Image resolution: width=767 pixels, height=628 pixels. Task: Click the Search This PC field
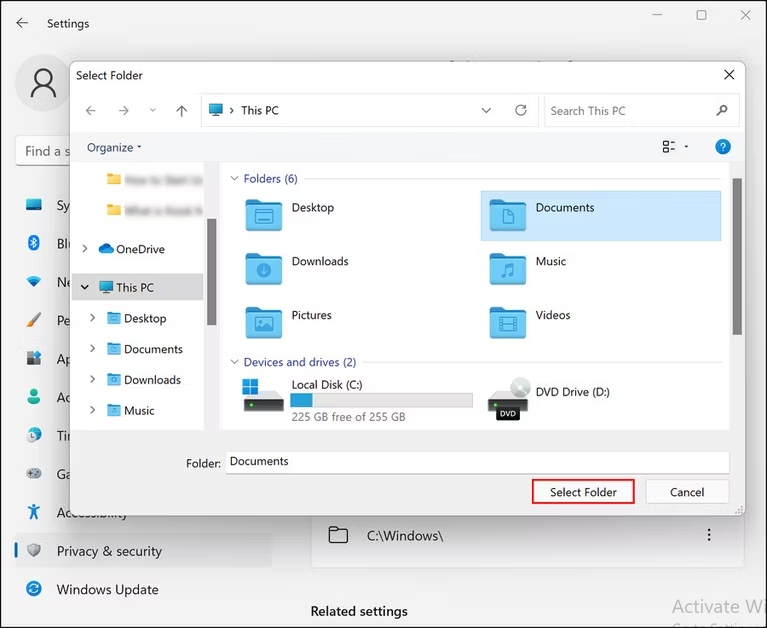pyautogui.click(x=641, y=111)
